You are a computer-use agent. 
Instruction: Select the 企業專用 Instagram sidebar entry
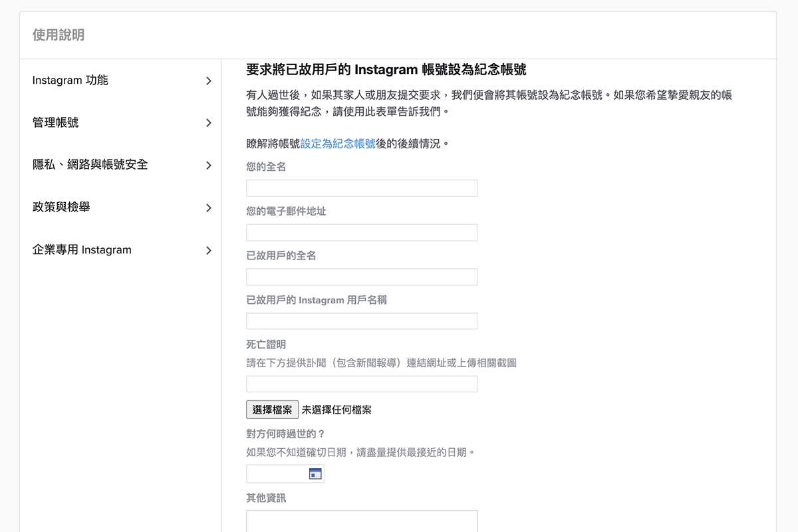tap(81, 249)
